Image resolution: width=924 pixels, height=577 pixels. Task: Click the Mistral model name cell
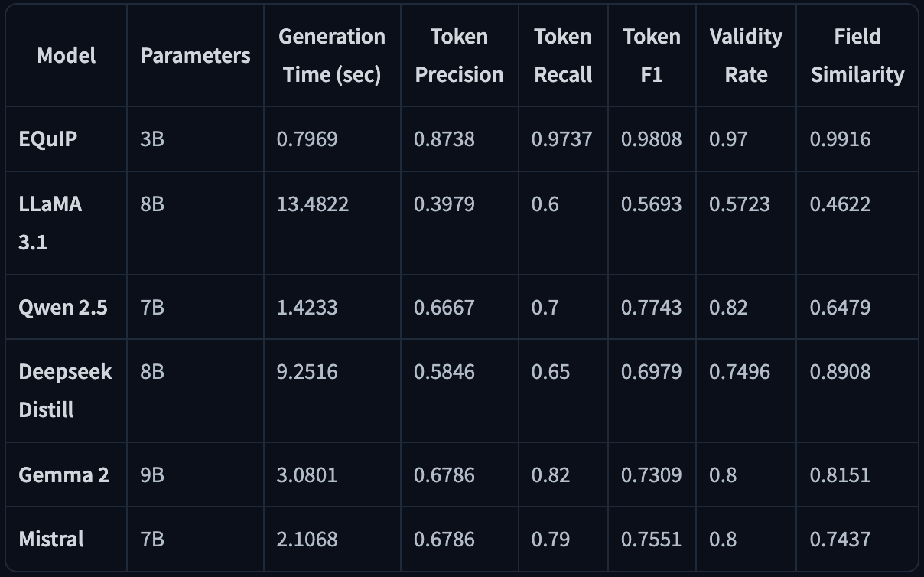[x=51, y=539]
